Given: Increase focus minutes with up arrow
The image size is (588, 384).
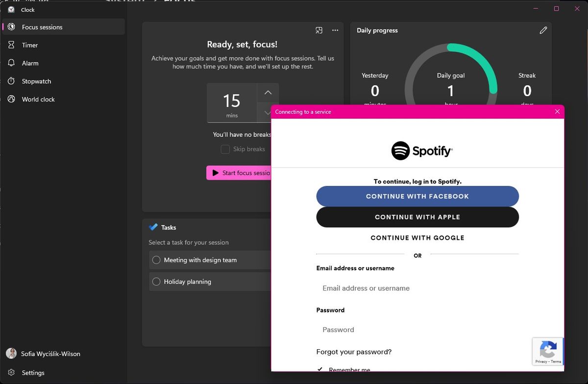Looking at the screenshot, I should pos(268,93).
